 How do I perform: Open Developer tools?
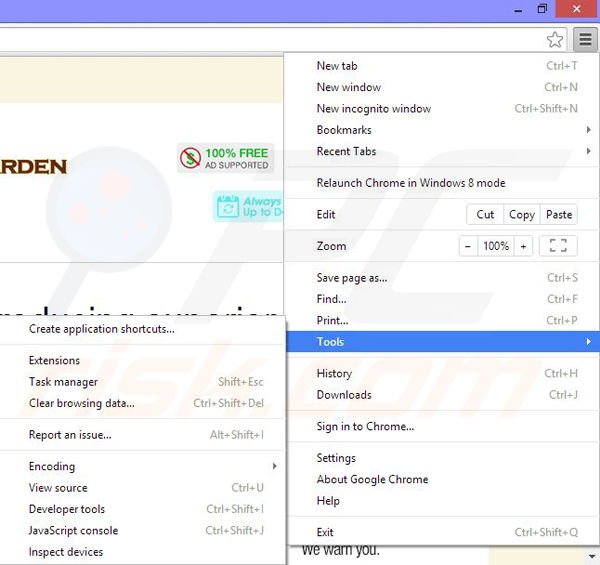(x=142, y=509)
